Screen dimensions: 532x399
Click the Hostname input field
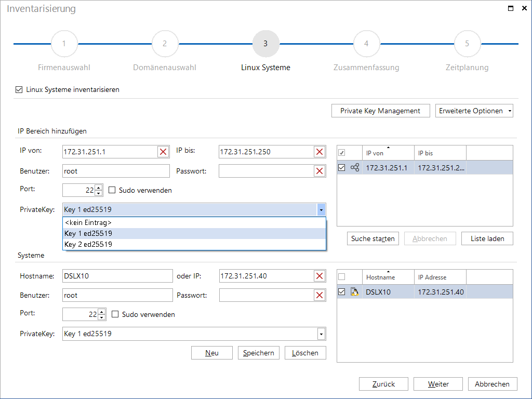pos(117,276)
